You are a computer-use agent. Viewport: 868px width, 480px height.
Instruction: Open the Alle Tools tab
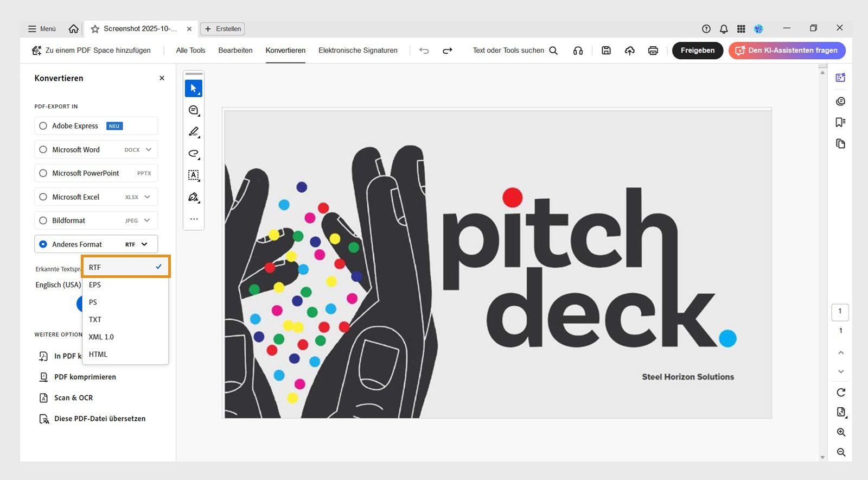pyautogui.click(x=190, y=50)
